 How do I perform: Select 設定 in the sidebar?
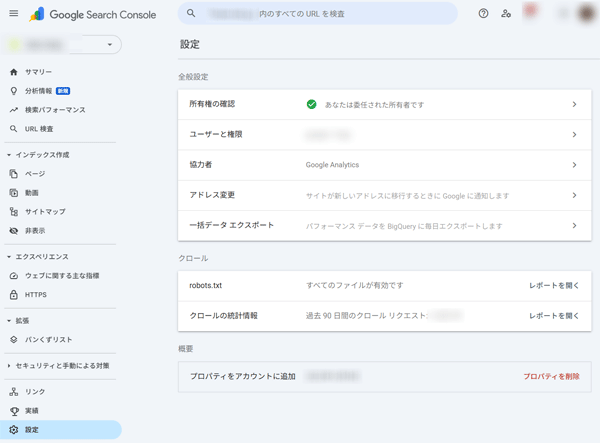pyautogui.click(x=32, y=430)
